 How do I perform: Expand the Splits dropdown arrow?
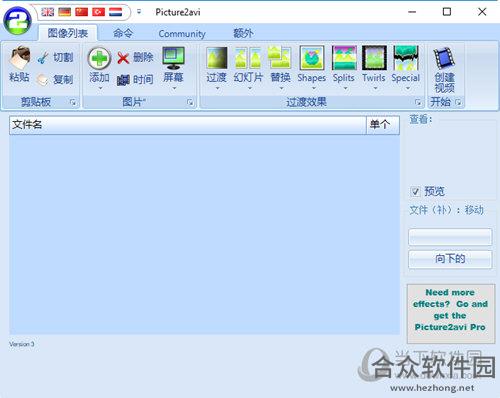(x=346, y=88)
